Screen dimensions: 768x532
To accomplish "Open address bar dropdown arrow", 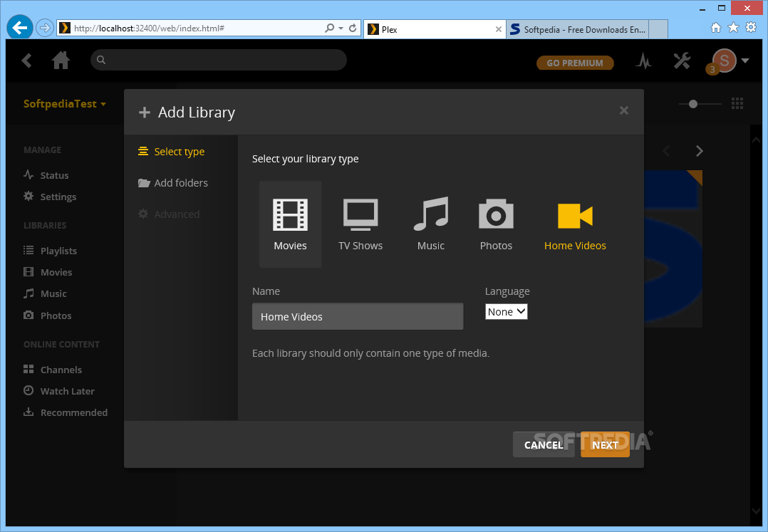I will click(x=341, y=28).
